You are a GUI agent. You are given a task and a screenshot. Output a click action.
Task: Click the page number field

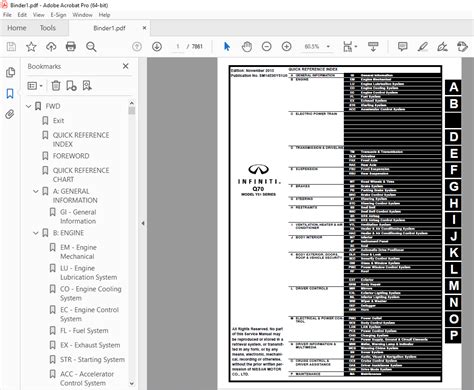[x=178, y=47]
